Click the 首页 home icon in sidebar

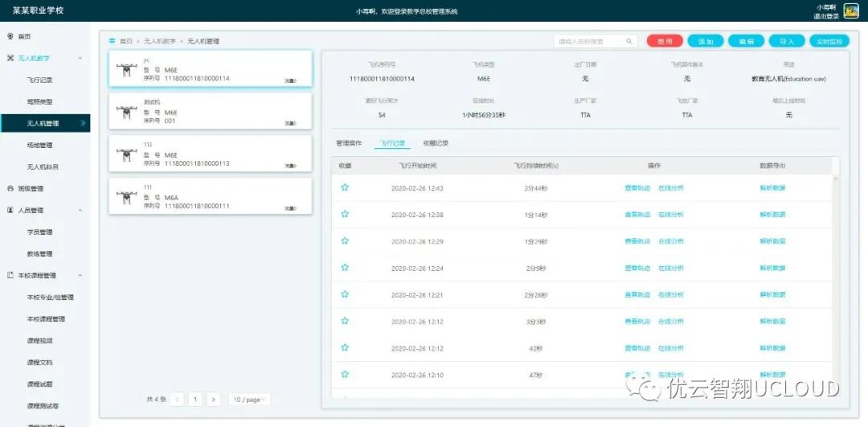pyautogui.click(x=10, y=36)
